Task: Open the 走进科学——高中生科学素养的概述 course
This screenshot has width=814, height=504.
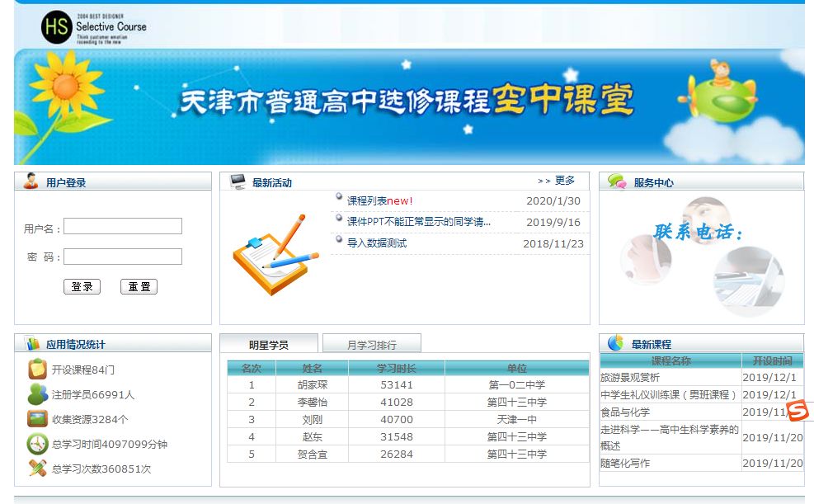Action: [669, 437]
